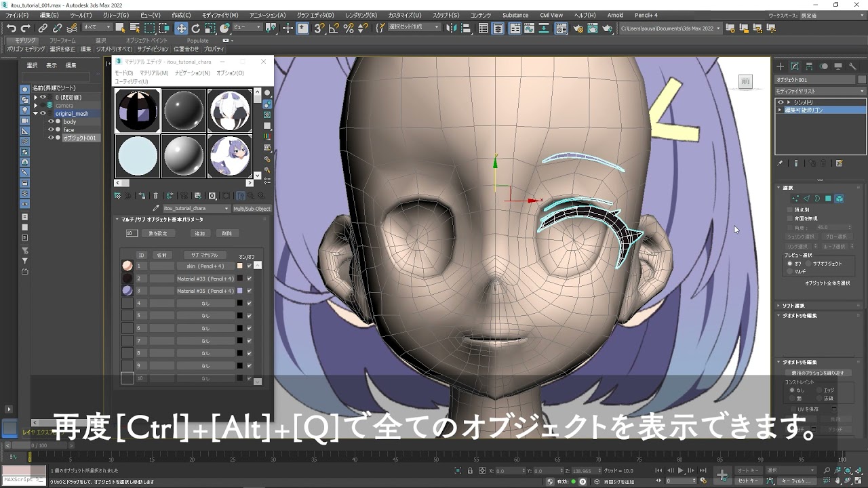
Task: Click the Pin Stack icon
Action: (x=781, y=163)
